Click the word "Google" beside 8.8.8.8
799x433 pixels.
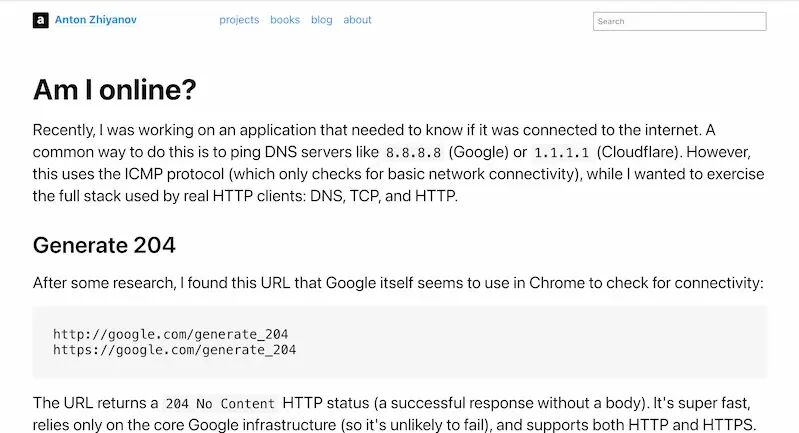point(478,152)
